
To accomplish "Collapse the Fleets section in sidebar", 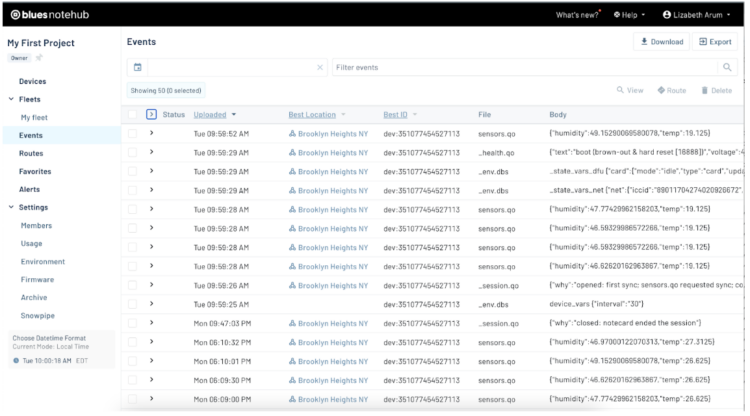I will [11, 99].
